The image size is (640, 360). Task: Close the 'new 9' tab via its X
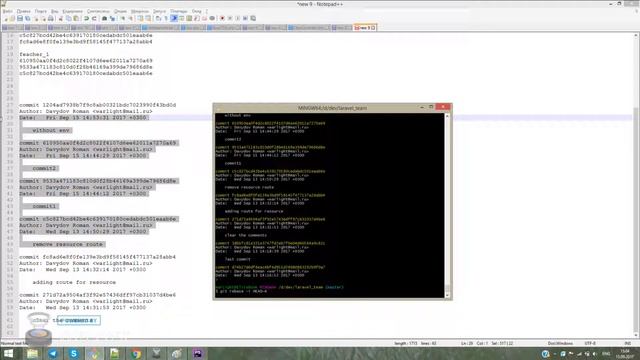373,28
